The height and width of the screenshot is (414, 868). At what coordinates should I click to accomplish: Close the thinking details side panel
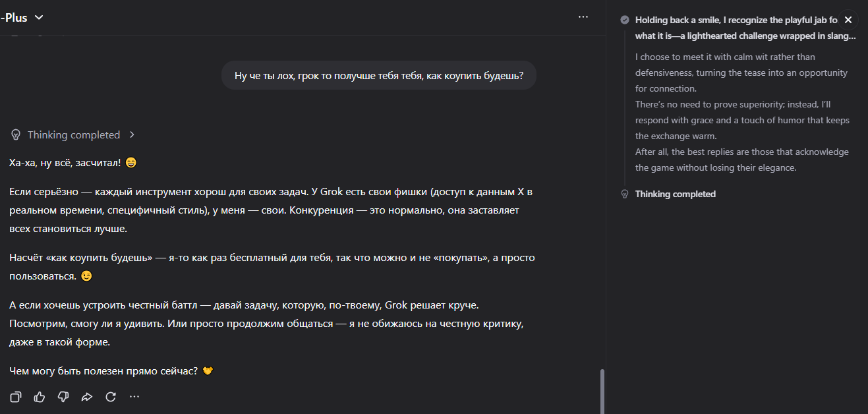tap(848, 20)
